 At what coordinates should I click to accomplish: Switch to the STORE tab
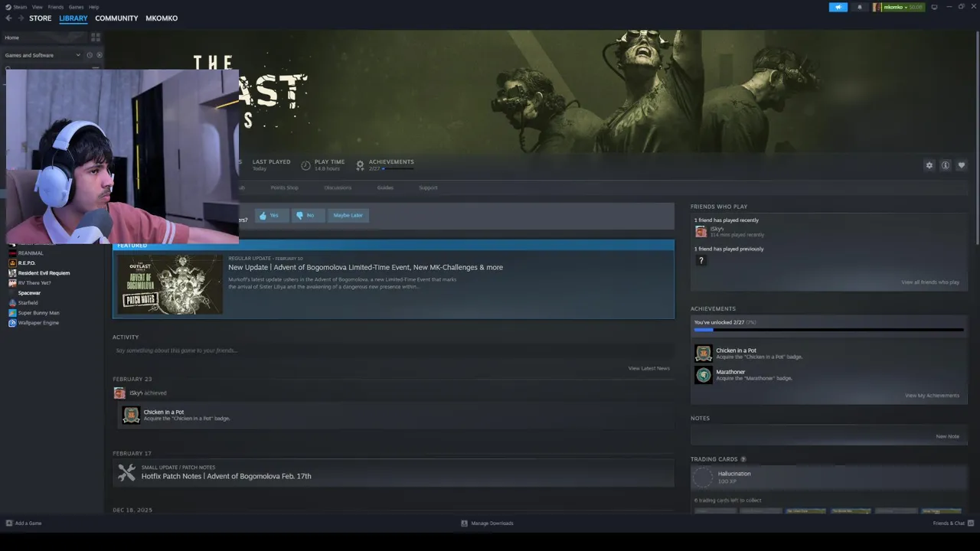(40, 18)
